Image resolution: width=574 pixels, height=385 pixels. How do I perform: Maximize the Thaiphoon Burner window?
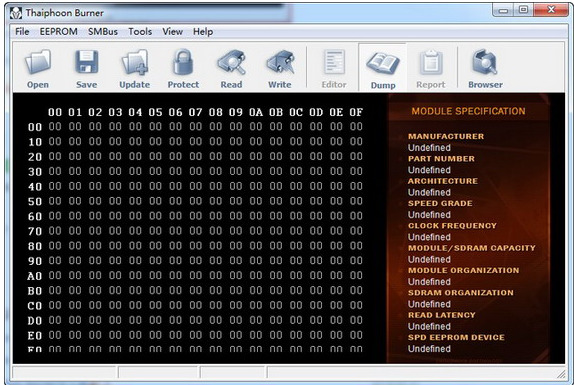pyautogui.click(x=524, y=10)
